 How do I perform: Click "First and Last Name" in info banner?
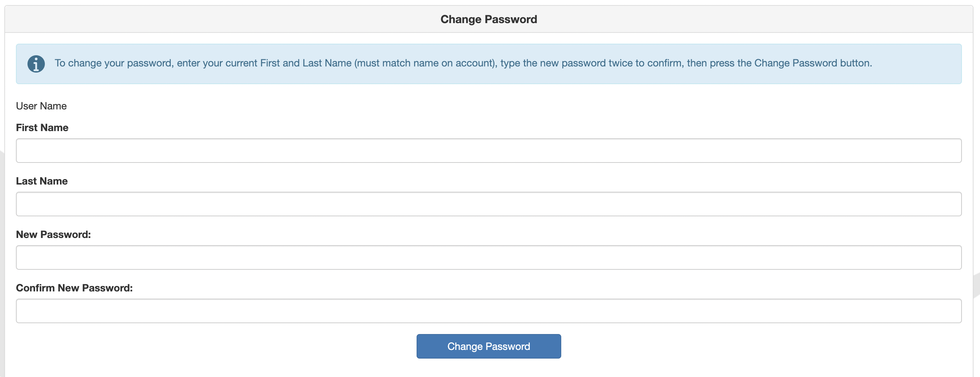click(306, 63)
